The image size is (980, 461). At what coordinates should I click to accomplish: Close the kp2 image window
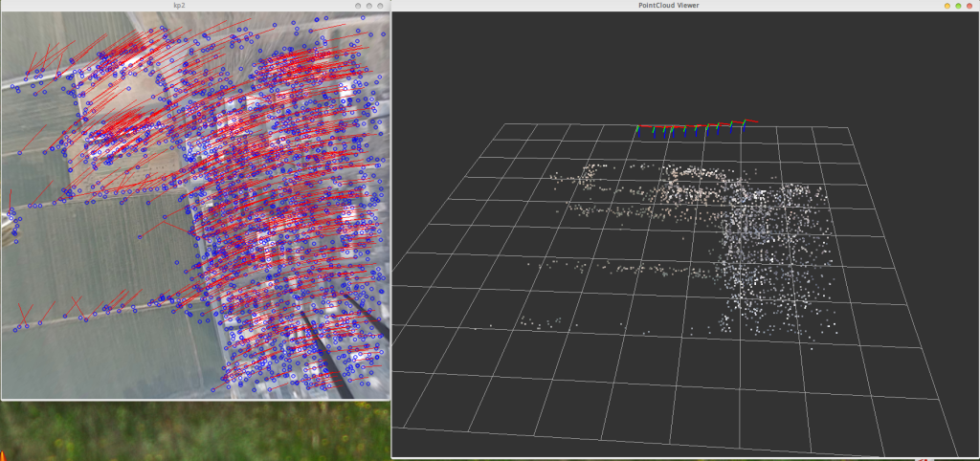(x=381, y=6)
